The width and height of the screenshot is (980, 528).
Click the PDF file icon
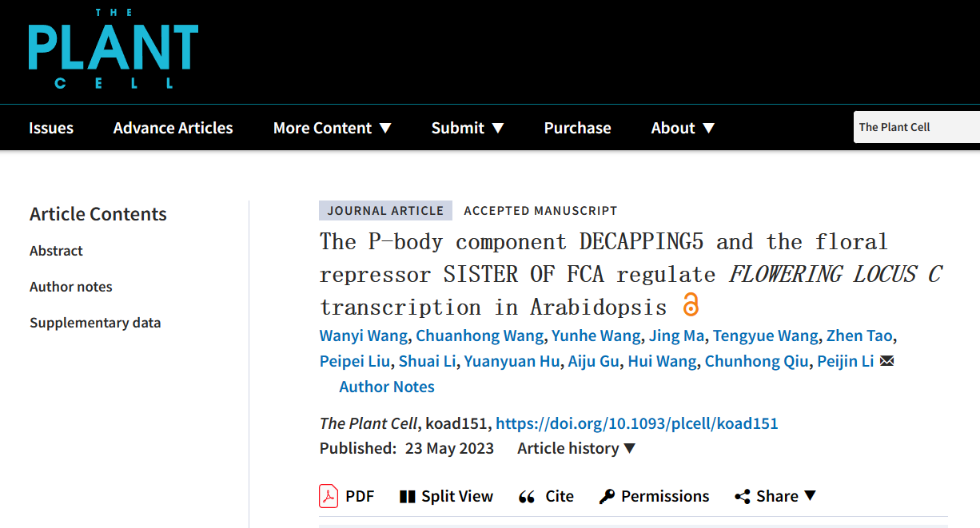click(329, 496)
